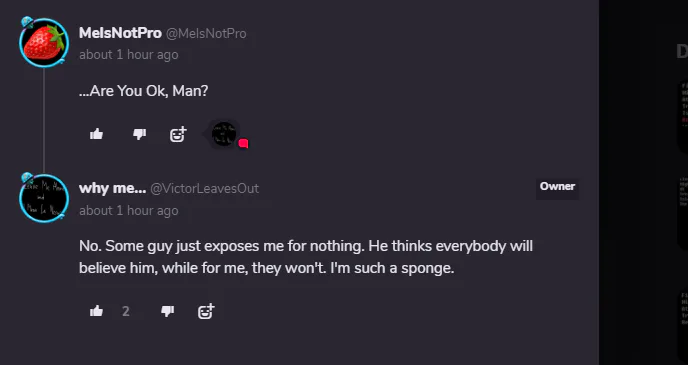Screen dimensions: 688x365
Task: Click small replier avatar with red dot
Action: click(224, 134)
